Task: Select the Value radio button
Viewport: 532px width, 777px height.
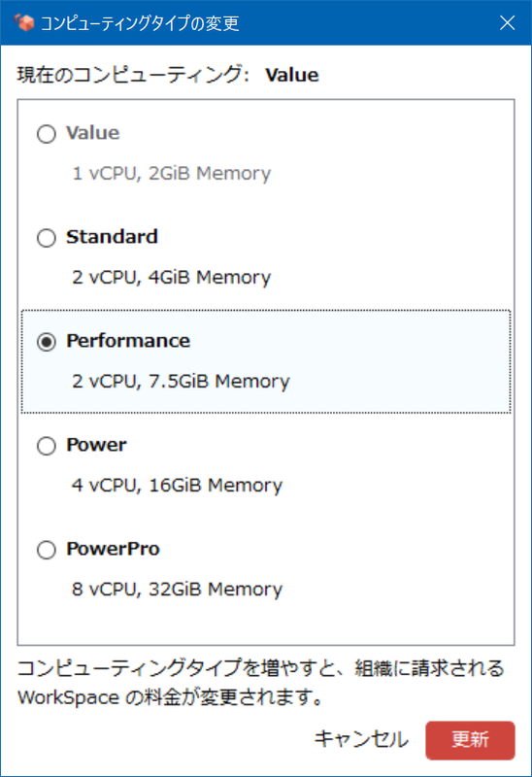Action: [x=47, y=134]
